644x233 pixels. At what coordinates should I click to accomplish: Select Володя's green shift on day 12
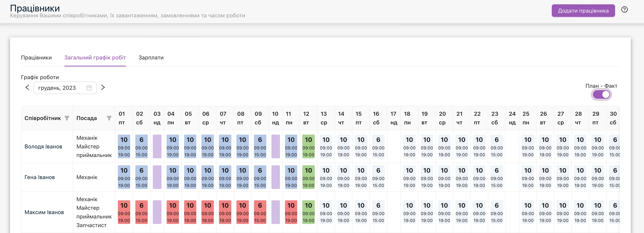(308, 146)
